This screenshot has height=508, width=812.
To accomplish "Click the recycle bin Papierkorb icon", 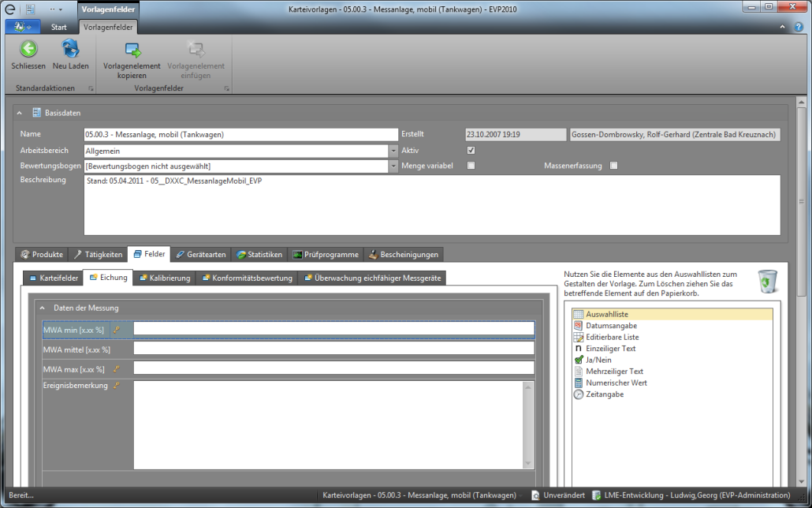I will [766, 281].
